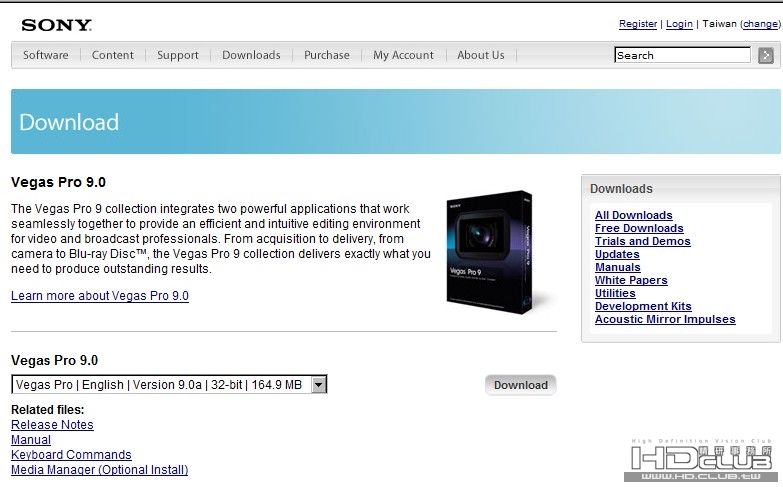
Task: Open the Release Notes file link
Action: pos(52,425)
